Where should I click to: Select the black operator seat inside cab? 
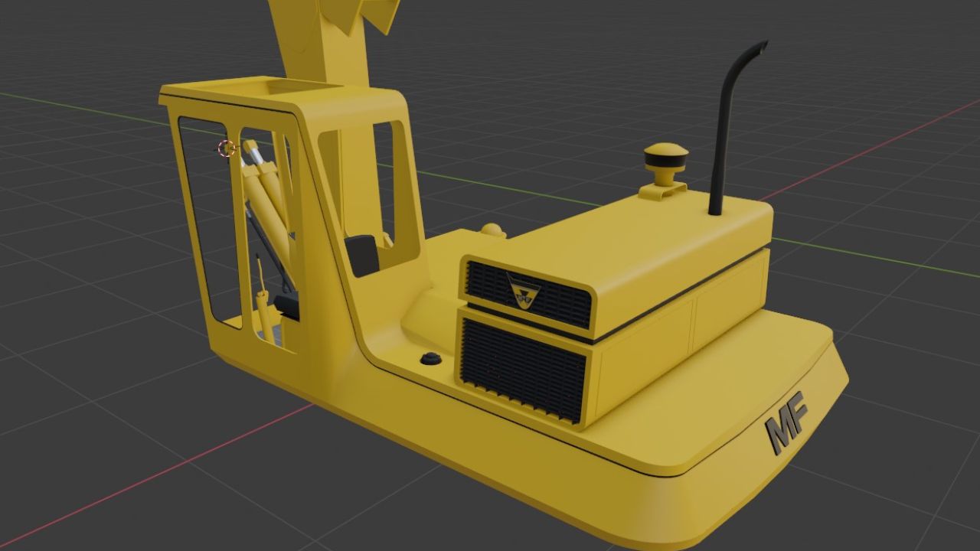(x=362, y=255)
